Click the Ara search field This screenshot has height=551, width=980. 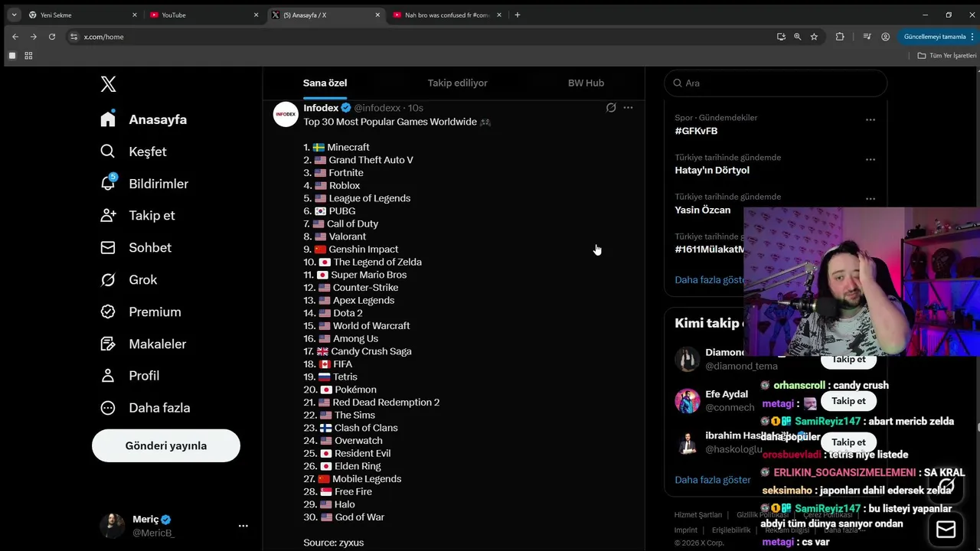[776, 83]
